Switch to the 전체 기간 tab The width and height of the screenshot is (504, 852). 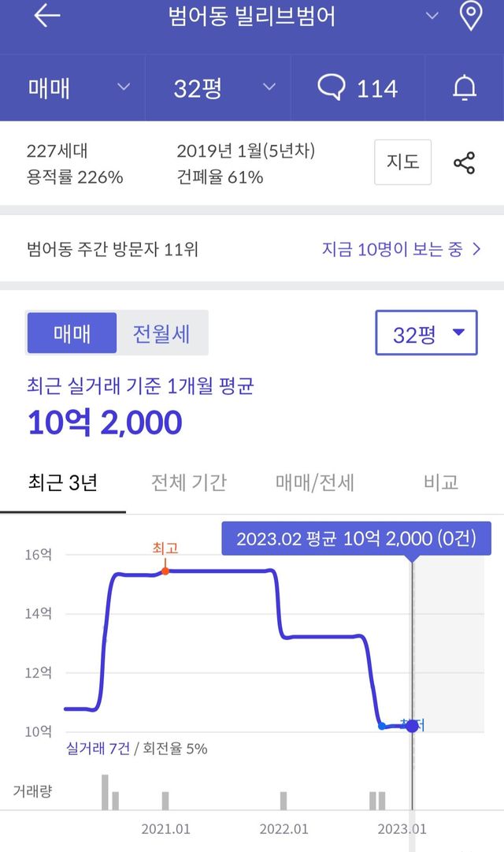coord(188,482)
